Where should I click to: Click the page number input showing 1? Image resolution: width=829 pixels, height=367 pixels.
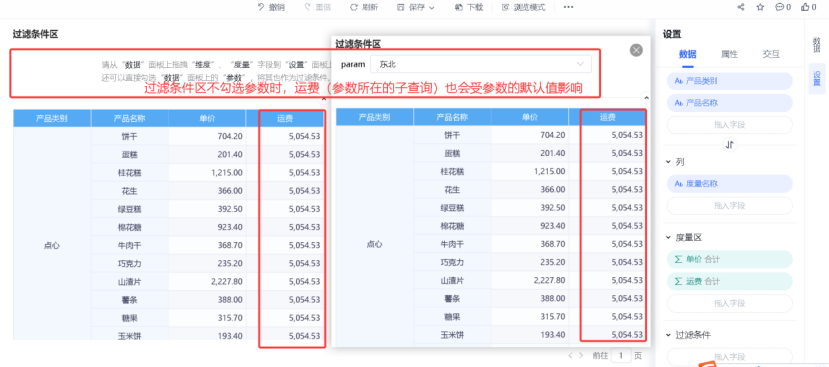(621, 355)
